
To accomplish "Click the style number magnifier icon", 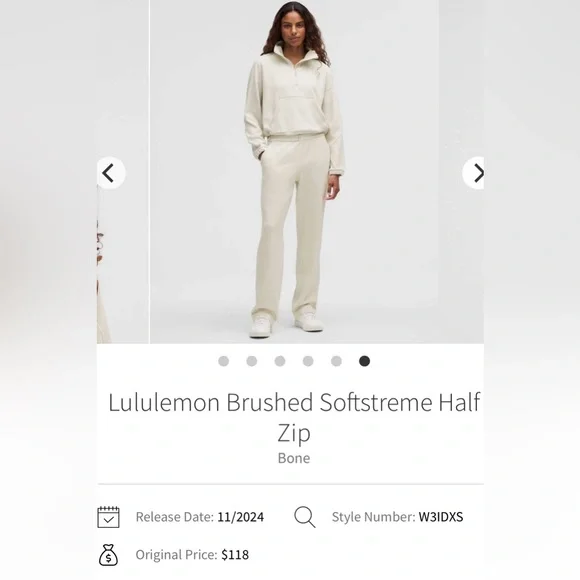I will [305, 517].
